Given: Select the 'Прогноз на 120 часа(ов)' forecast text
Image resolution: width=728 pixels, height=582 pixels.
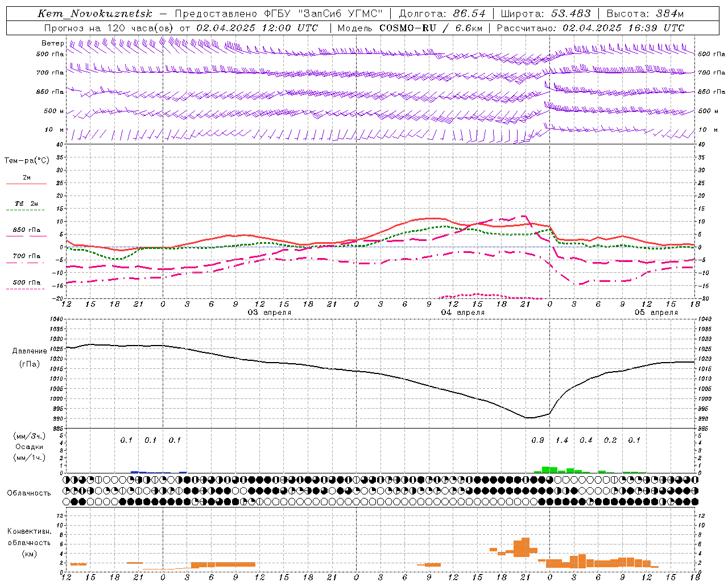Looking at the screenshot, I should click(x=109, y=28).
